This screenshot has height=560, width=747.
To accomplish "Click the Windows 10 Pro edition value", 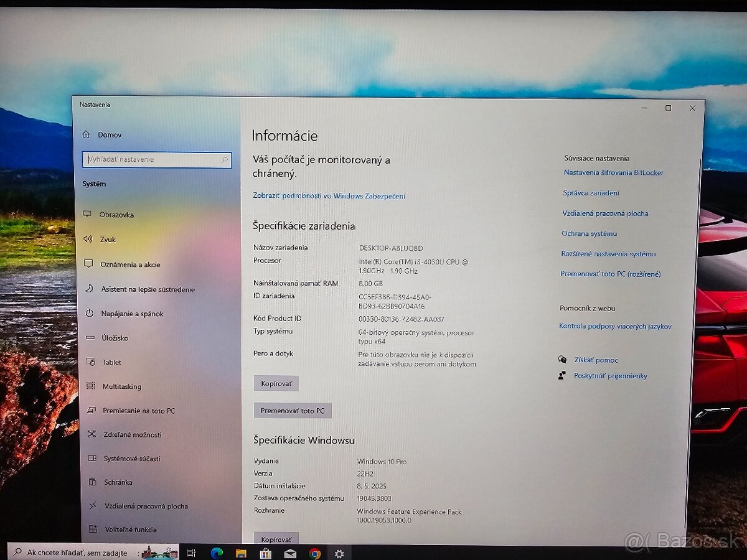I will click(382, 462).
